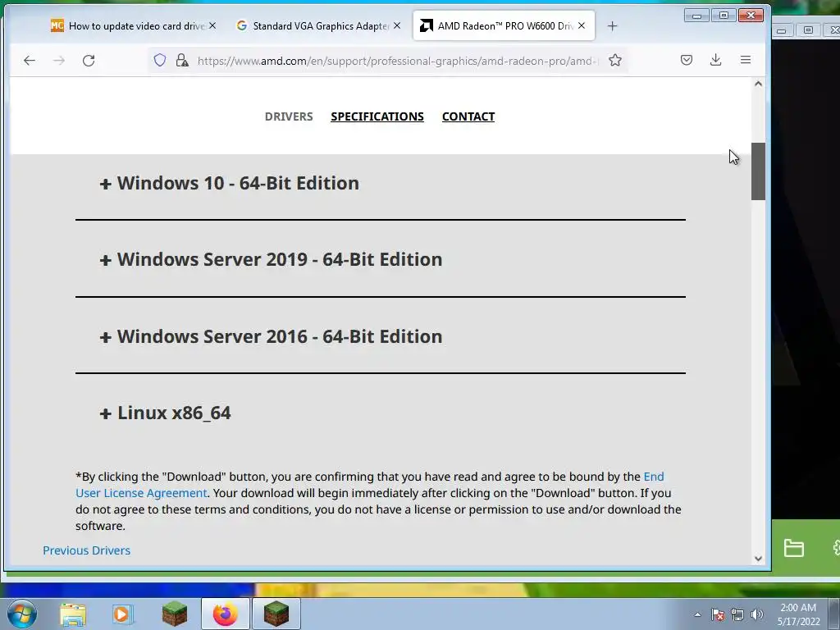Launch Windows Media Player from taskbar

pyautogui.click(x=123, y=614)
